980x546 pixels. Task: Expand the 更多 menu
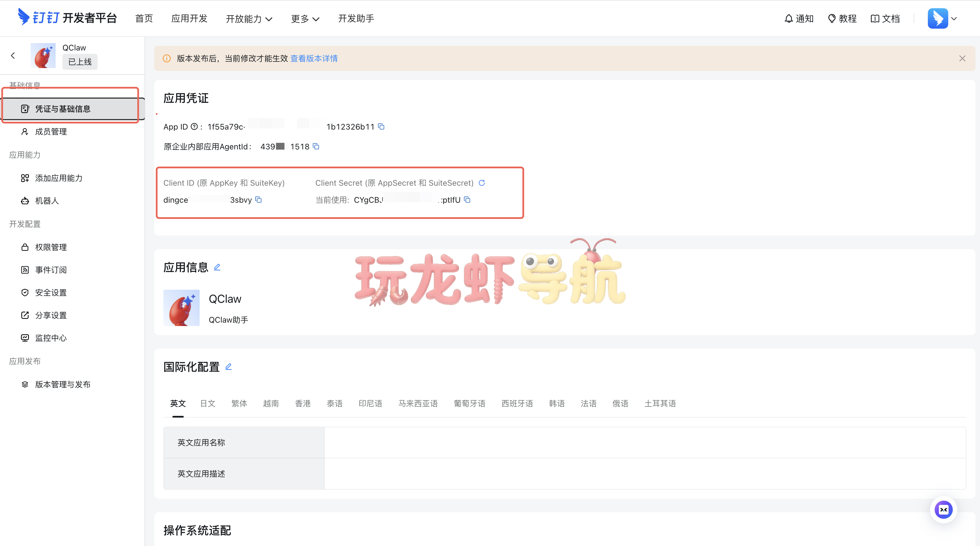[x=305, y=19]
